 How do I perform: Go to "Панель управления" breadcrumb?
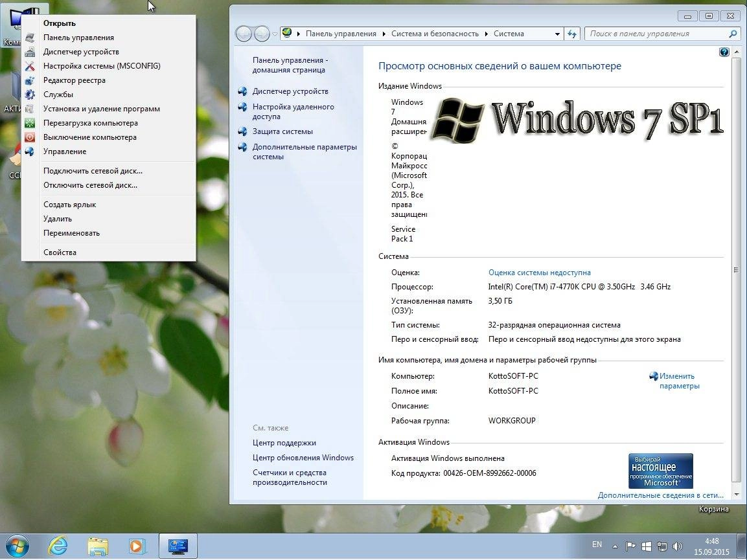[341, 34]
